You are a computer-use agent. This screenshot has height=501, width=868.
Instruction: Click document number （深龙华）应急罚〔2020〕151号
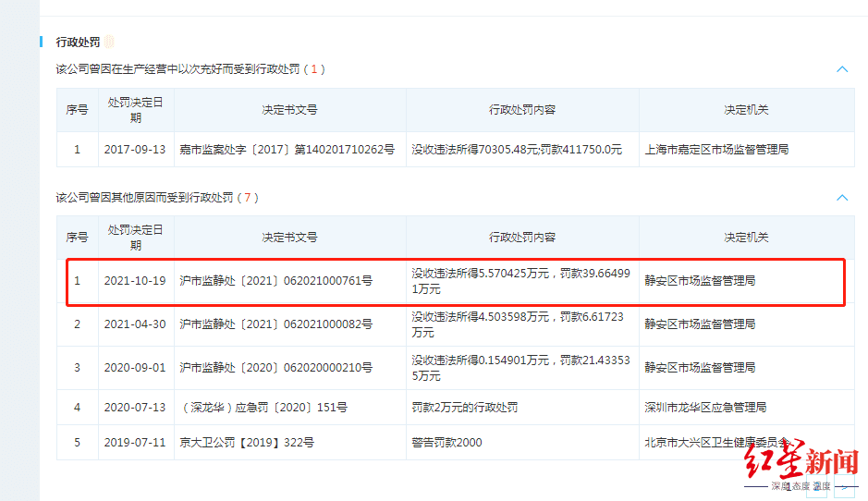click(263, 408)
